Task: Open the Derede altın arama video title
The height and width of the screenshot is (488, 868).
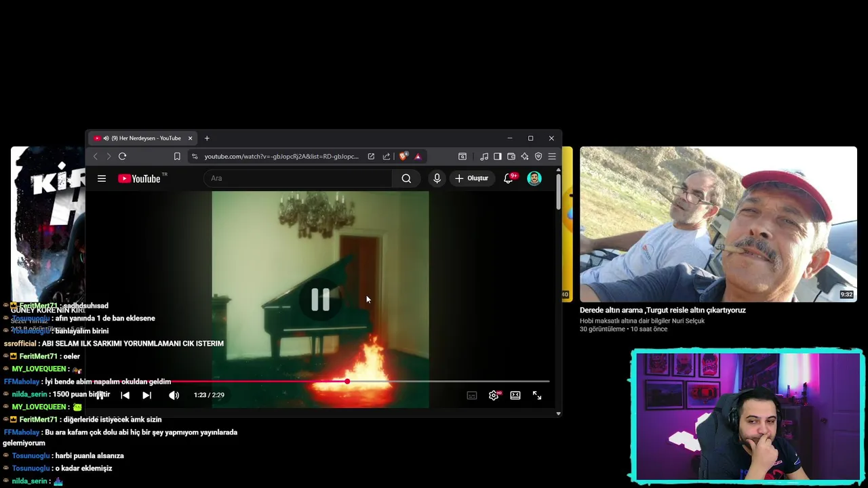Action: coord(663,310)
